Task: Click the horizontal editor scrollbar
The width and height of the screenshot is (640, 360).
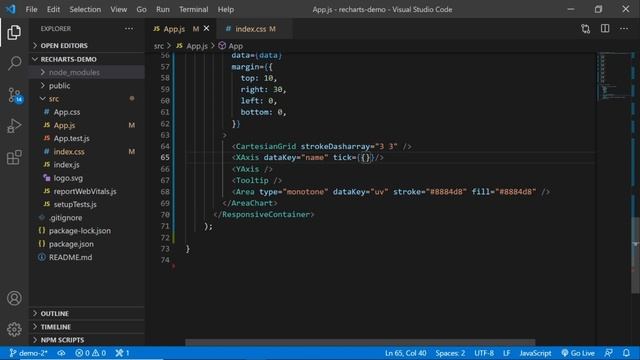Action: click(x=360, y=342)
